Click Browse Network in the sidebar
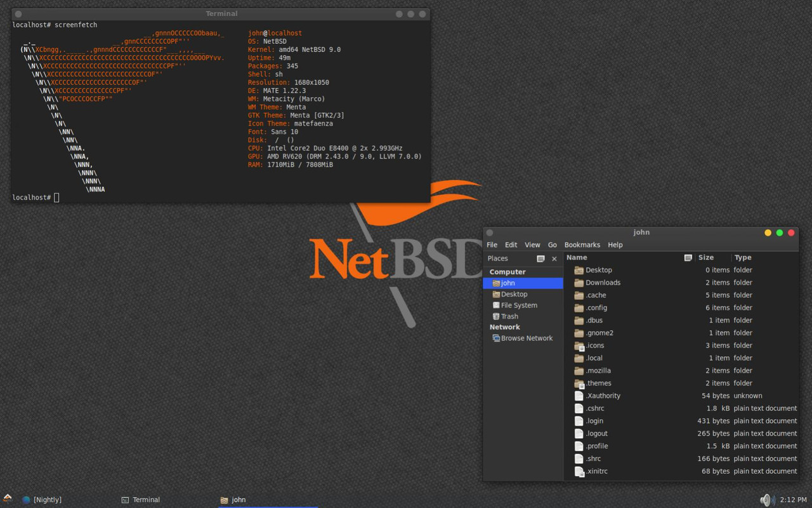The width and height of the screenshot is (812, 508). [523, 338]
